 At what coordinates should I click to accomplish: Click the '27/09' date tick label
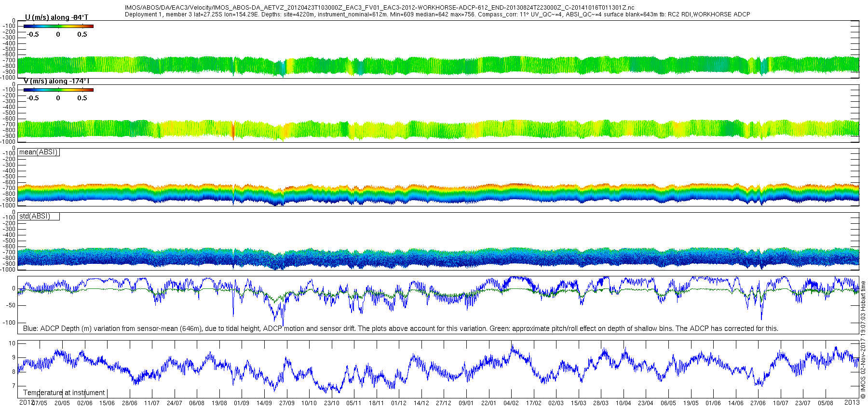(287, 403)
